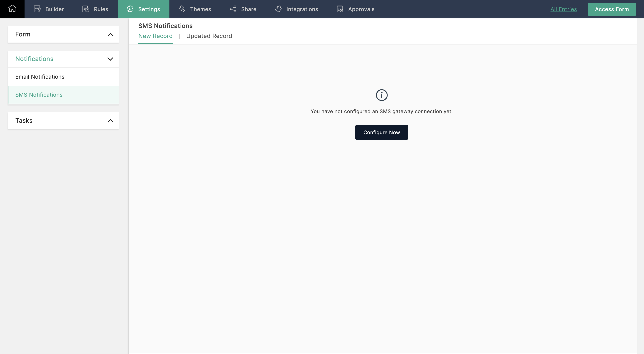The height and width of the screenshot is (354, 644).
Task: Click the Form section header
Action: point(63,34)
